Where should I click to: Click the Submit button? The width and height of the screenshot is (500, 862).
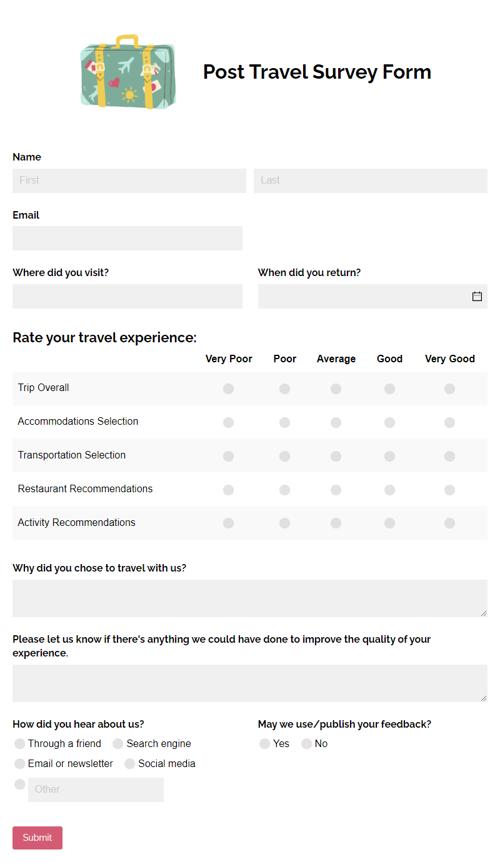pos(37,837)
